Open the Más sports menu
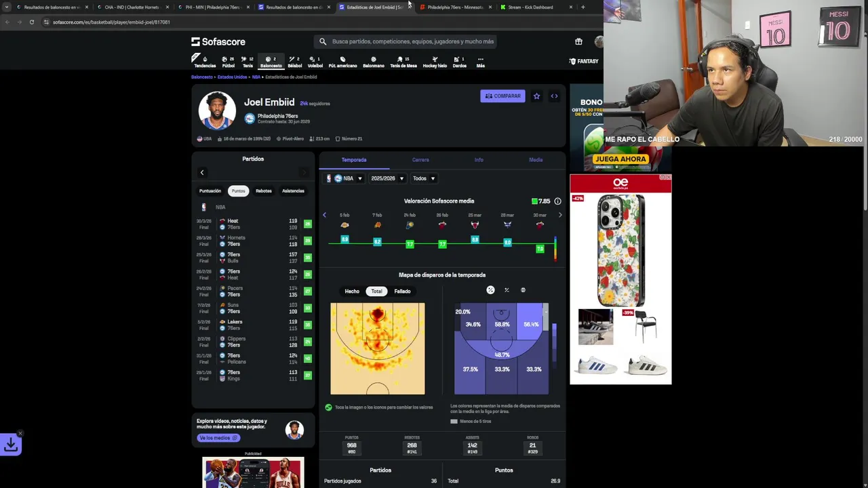Viewport: 868px width, 488px height. (x=480, y=61)
